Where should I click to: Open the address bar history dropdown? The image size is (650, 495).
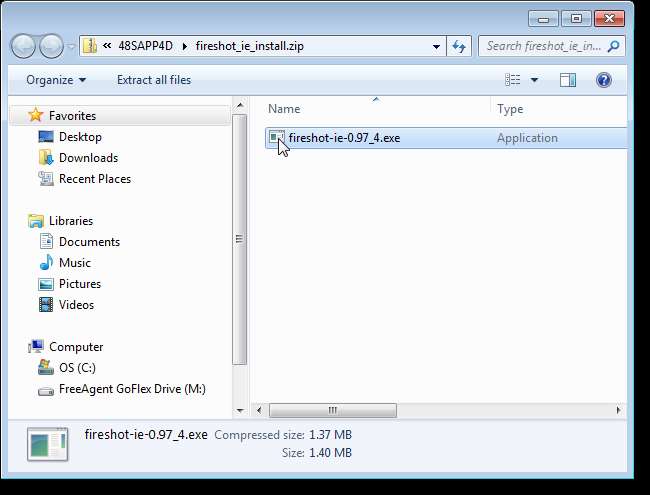[x=436, y=46]
